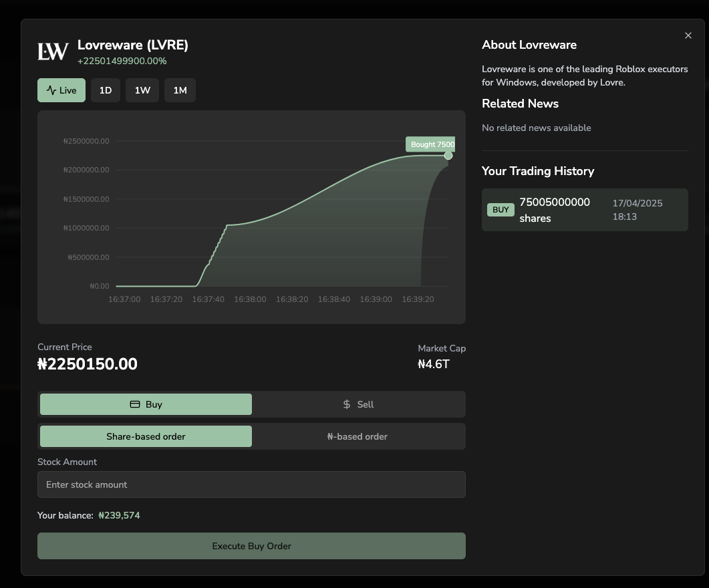This screenshot has height=588, width=709.
Task: Click the chart's latest price marker dot
Action: 448,156
